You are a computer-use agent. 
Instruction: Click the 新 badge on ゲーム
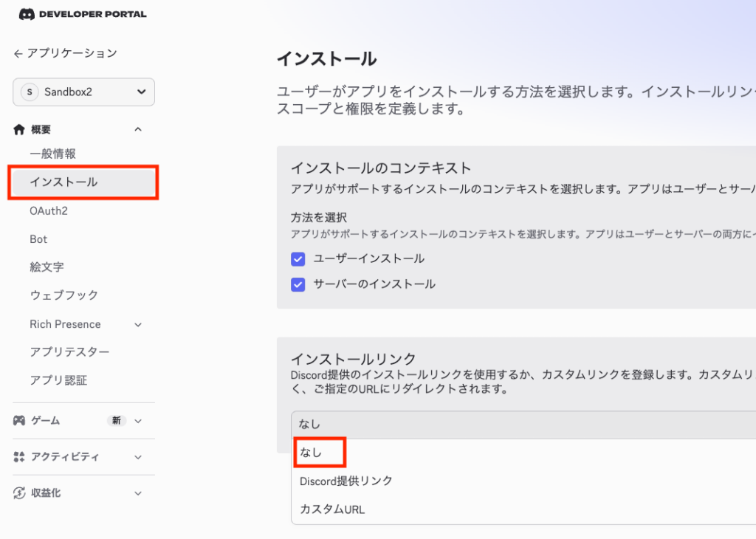coord(116,420)
